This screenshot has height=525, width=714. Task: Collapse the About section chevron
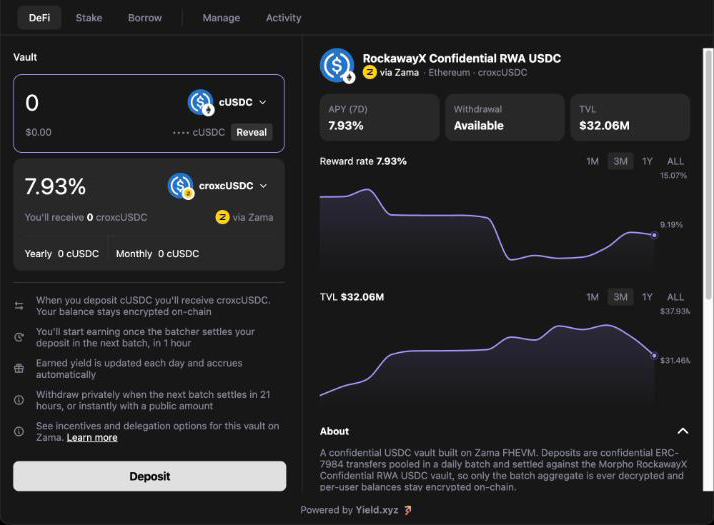tap(683, 431)
